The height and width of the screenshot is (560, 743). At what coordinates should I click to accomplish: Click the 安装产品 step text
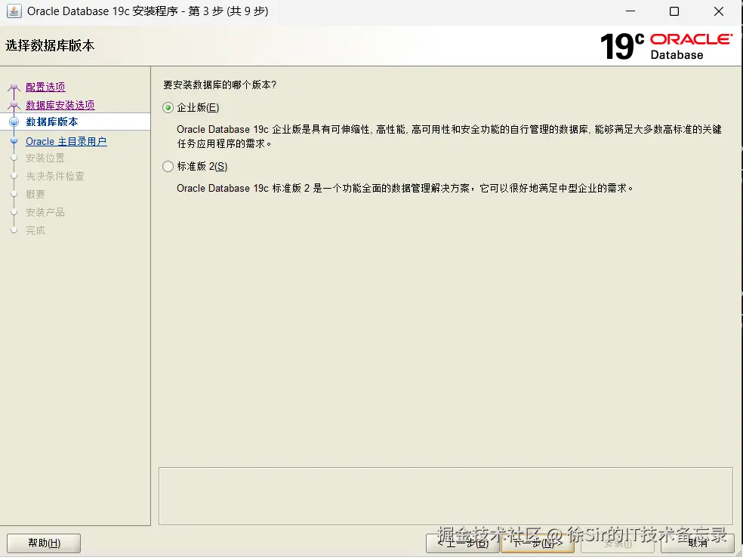click(x=45, y=212)
